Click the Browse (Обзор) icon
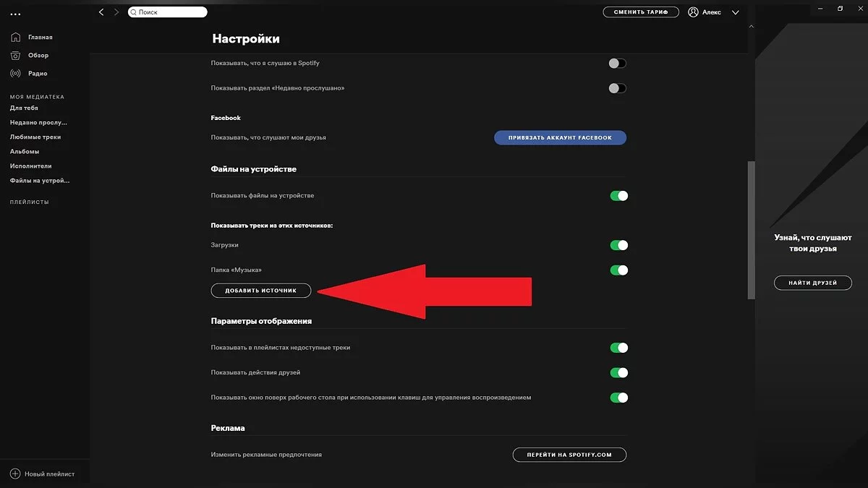Image resolution: width=868 pixels, height=488 pixels. pyautogui.click(x=16, y=55)
